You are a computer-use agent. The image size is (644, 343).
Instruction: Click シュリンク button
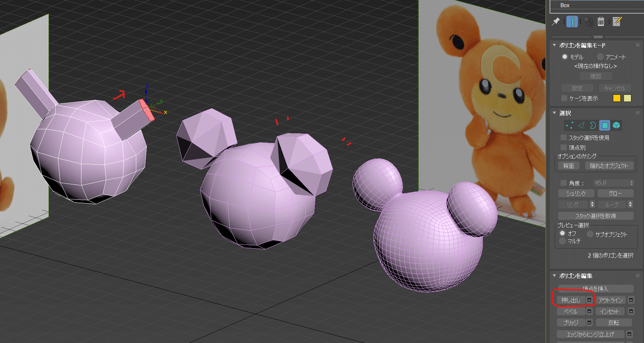pyautogui.click(x=576, y=193)
